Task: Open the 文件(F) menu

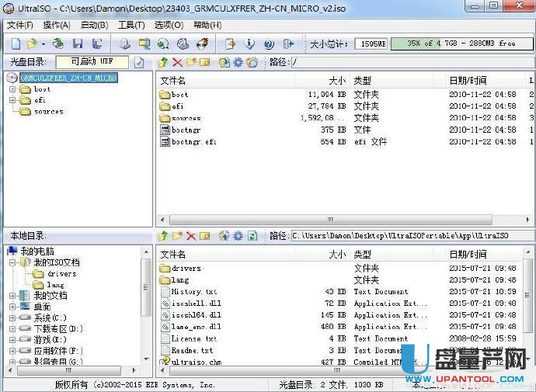Action: point(19,25)
